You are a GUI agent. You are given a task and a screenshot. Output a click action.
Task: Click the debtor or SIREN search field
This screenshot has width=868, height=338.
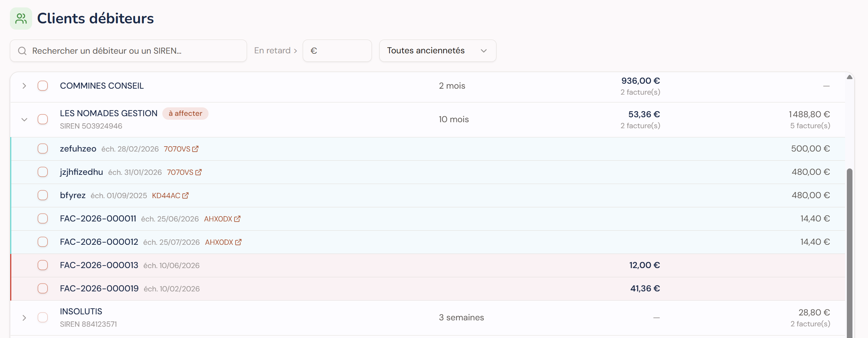[x=128, y=51]
